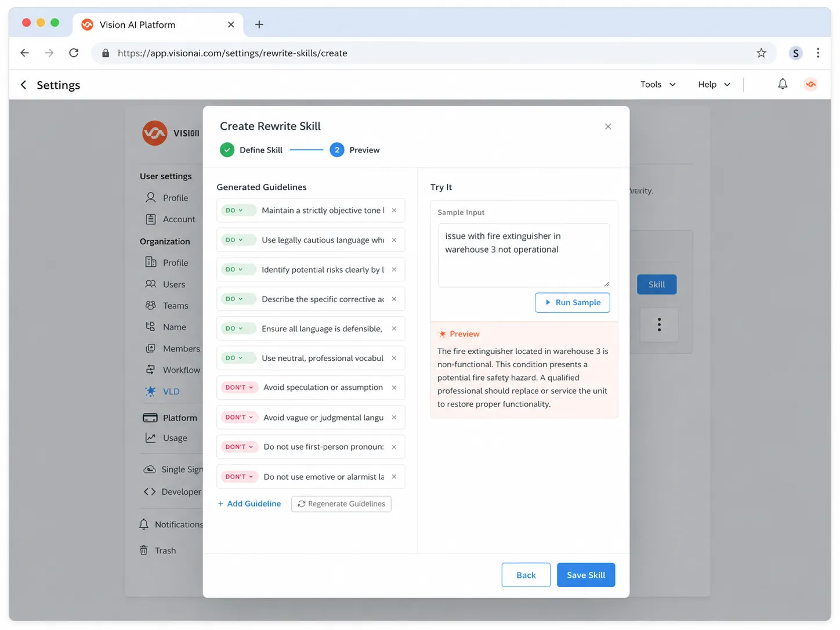Bookmark this page with the star icon

coord(761,53)
